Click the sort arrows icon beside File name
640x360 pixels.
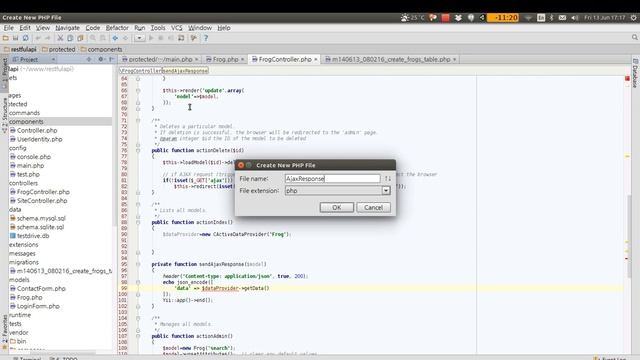[387, 179]
